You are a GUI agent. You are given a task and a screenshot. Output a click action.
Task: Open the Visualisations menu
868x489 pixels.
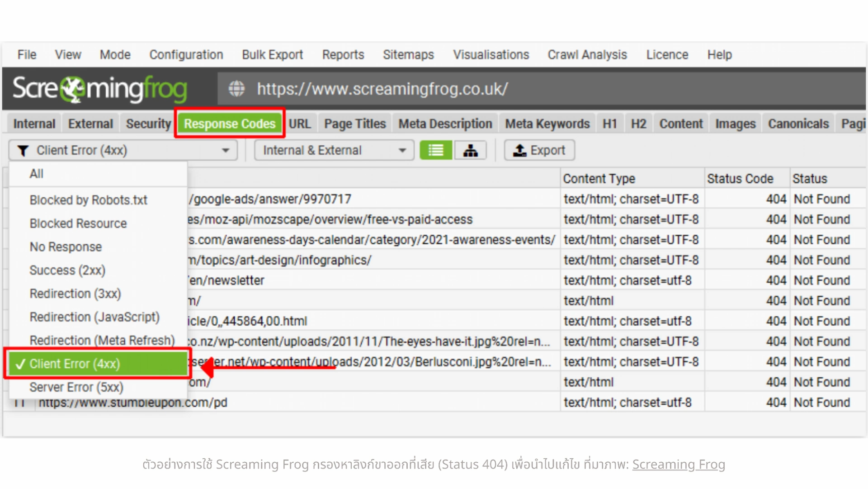coord(491,55)
